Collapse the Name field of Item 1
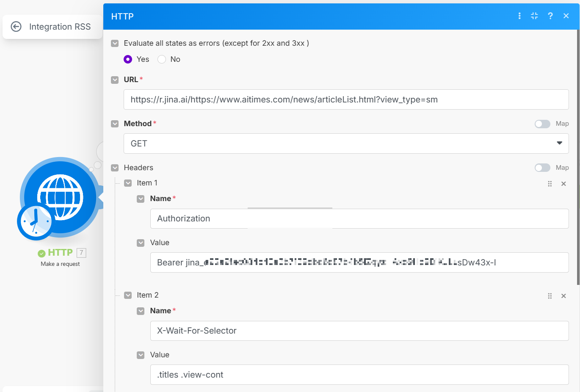Viewport: 580px width, 392px height. [141, 199]
